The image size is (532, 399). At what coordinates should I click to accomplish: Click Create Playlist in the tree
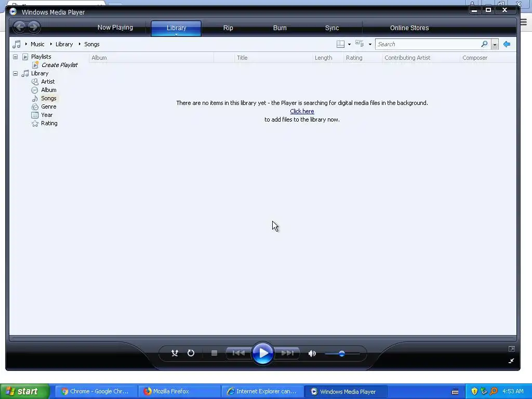coord(59,65)
